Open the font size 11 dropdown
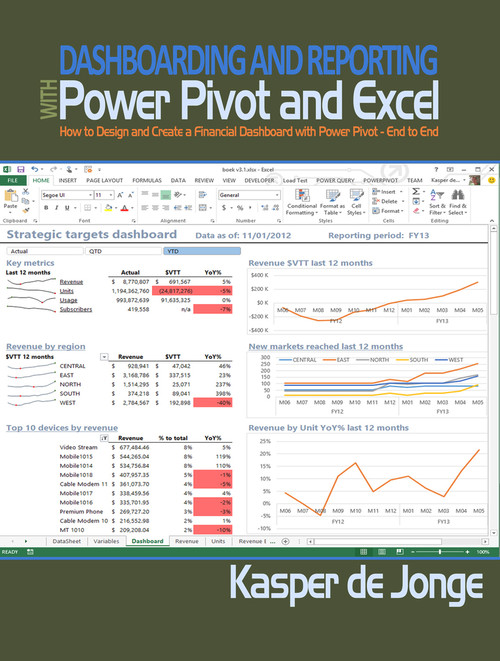 (111, 195)
